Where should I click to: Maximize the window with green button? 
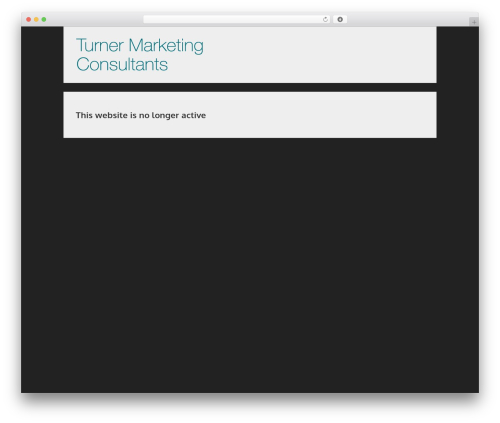coord(44,19)
